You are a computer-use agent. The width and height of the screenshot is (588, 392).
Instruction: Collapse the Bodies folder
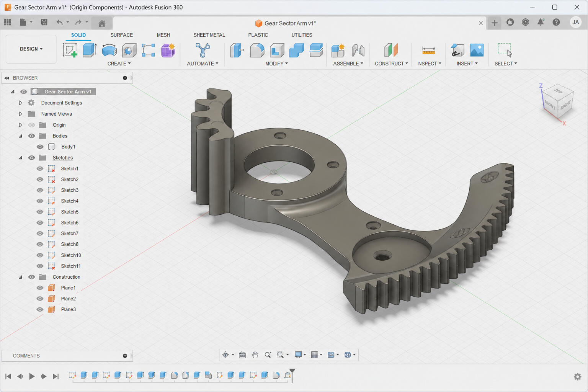point(21,136)
